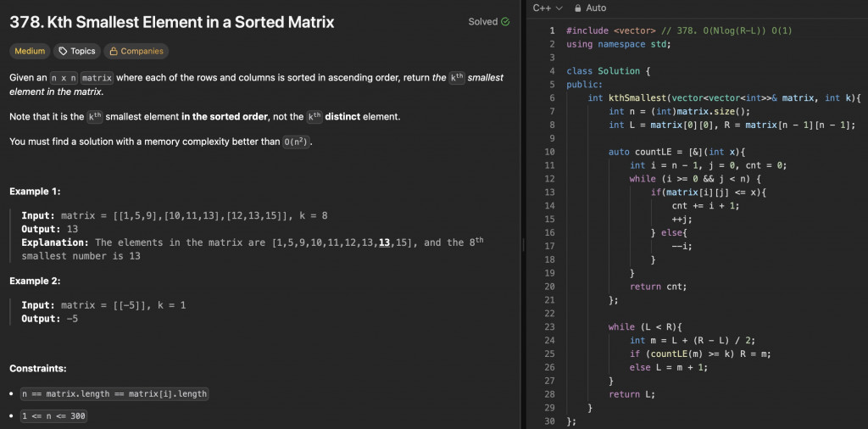Image resolution: width=868 pixels, height=429 pixels.
Task: Open the Companies tag button
Action: coord(136,52)
